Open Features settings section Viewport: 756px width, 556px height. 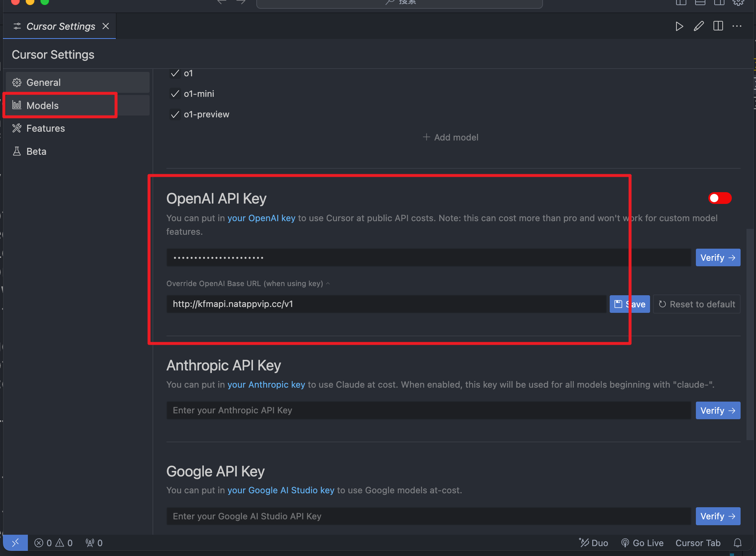77,128
